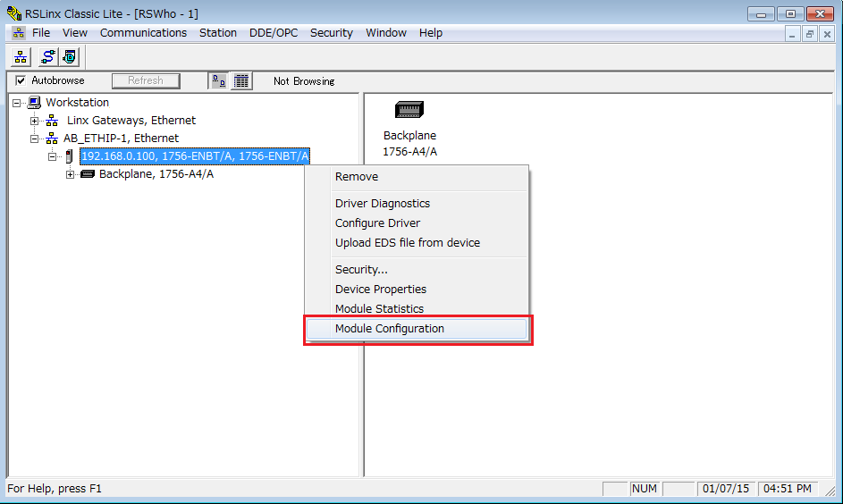Collapse the Workstation tree node
The height and width of the screenshot is (504, 843).
point(17,103)
